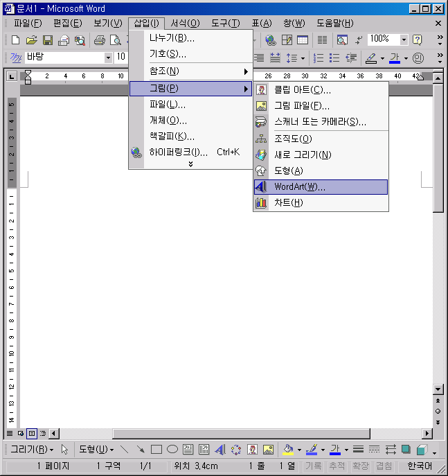Open Word Help question mark icon

(x=418, y=39)
